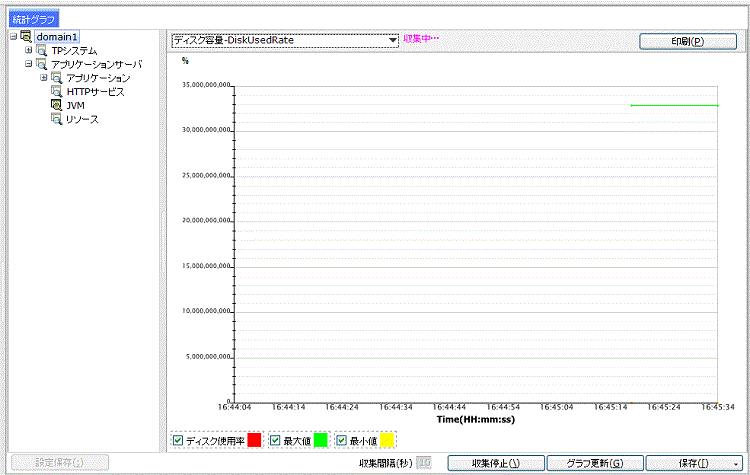Click the 収集停止 button
750x475 pixels.
494,463
